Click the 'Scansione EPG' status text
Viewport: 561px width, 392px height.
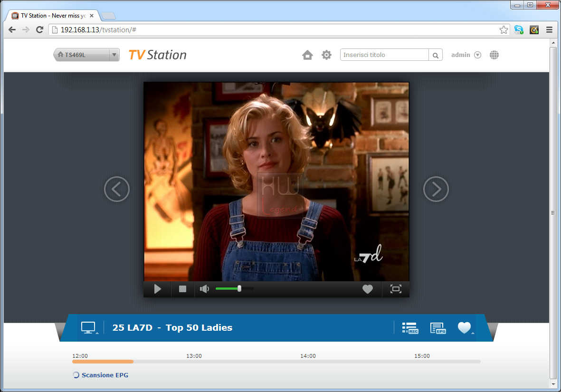(105, 375)
